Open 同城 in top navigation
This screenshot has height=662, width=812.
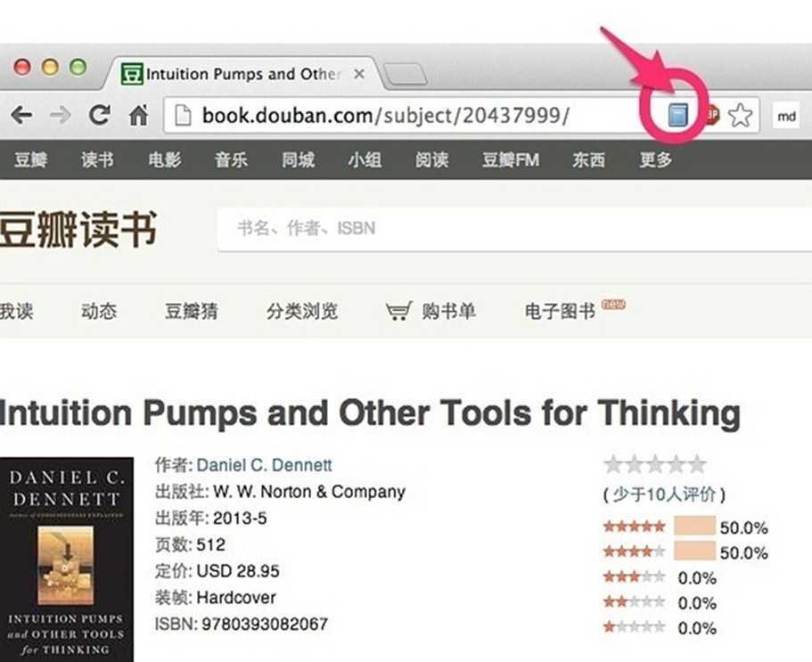(299, 160)
